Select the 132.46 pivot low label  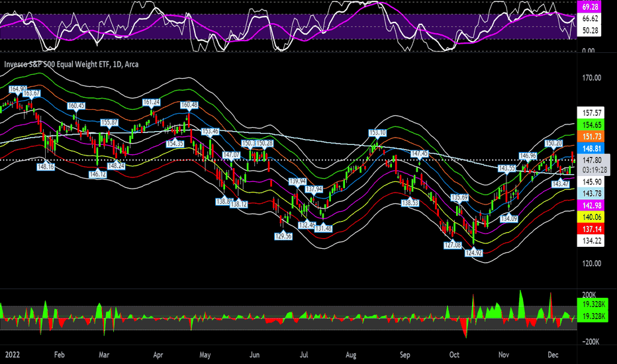click(x=307, y=225)
